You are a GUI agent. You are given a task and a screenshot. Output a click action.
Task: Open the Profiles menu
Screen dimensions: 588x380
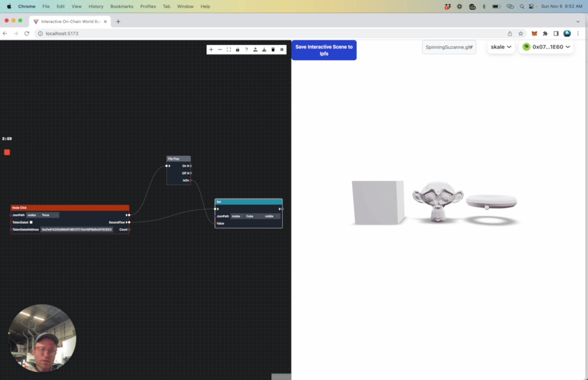coord(148,6)
